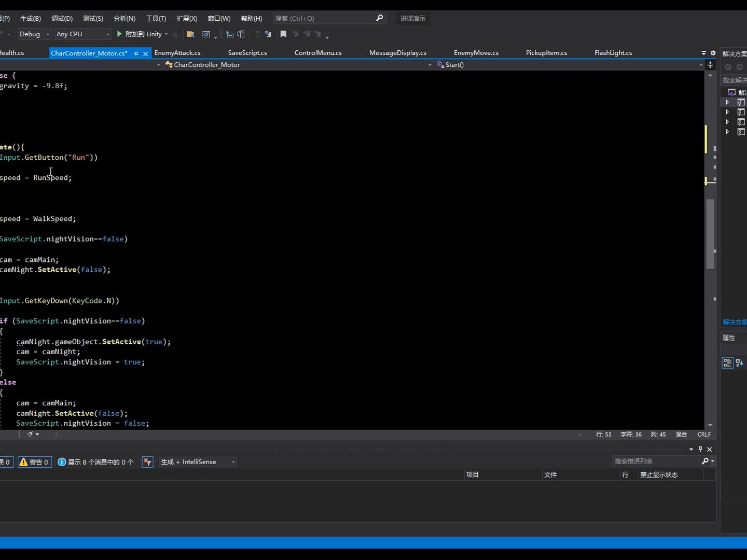Toggle the 警告 0 warnings filter
Image resolution: width=747 pixels, height=560 pixels.
point(34,462)
